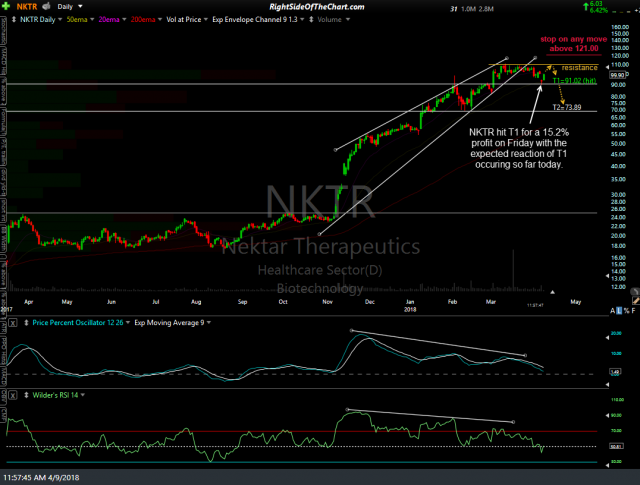The image size is (640, 485).
Task: Select the A arithmetic scale button
Action: click(x=612, y=311)
